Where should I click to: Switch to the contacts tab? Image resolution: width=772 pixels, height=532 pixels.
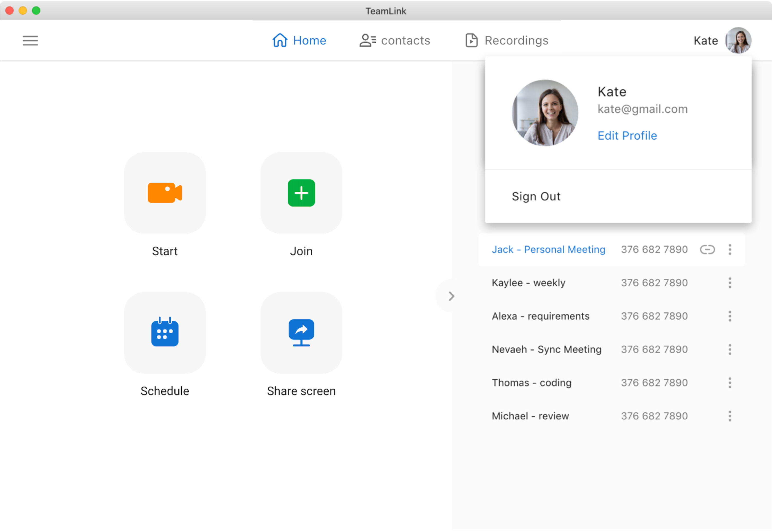[x=395, y=40]
